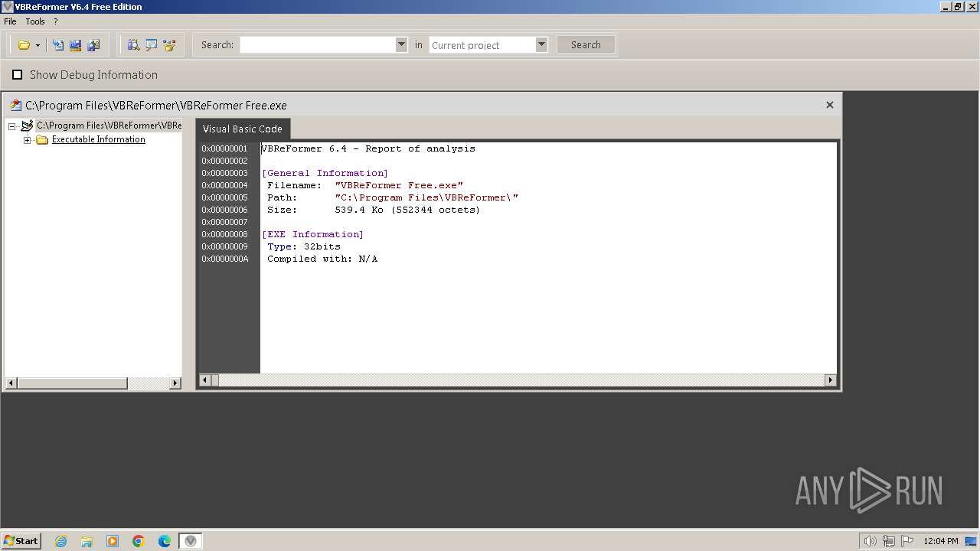Click line address 0x0000000A in gutter
Screen dimensions: 980x551
pos(224,259)
